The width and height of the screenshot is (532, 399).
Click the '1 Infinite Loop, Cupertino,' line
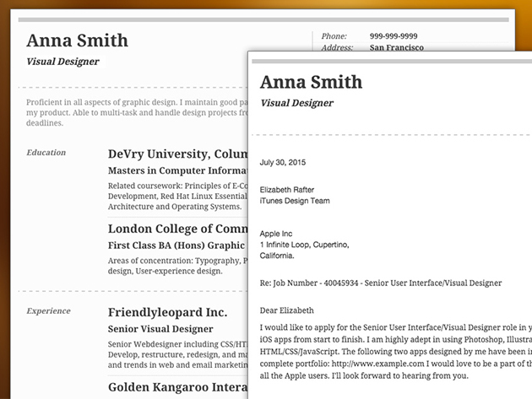(x=304, y=245)
